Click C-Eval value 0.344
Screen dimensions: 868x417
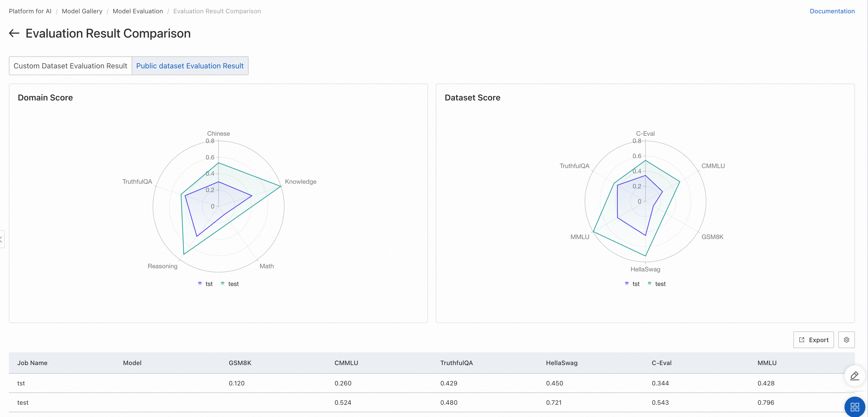(660, 383)
